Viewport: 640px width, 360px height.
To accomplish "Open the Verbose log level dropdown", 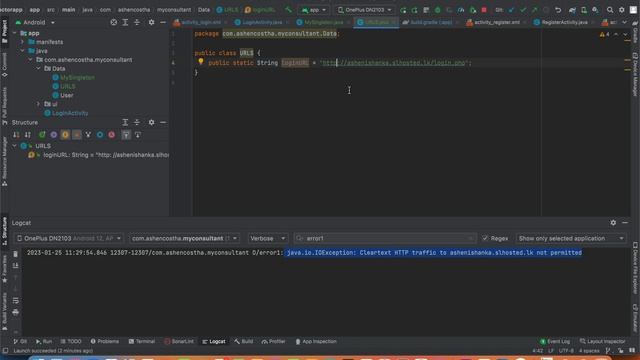I will point(267,238).
